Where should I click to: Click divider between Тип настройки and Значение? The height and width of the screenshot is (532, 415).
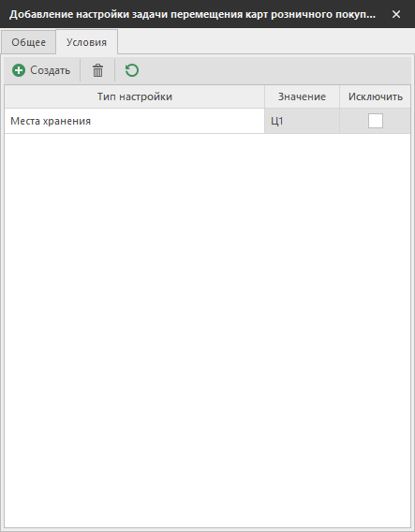(x=265, y=96)
